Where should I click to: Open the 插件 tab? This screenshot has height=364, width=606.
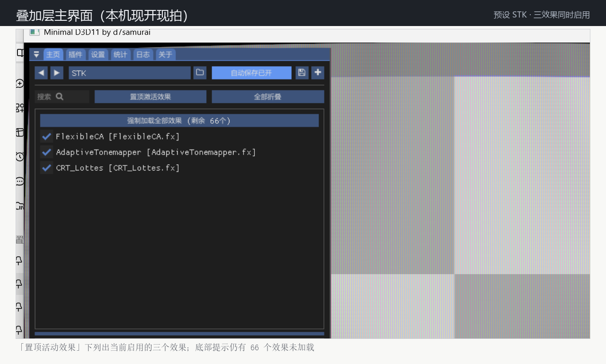75,54
